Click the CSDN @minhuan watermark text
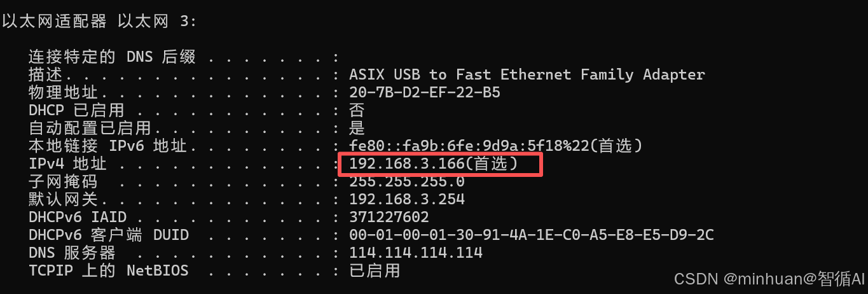 pyautogui.click(x=769, y=279)
